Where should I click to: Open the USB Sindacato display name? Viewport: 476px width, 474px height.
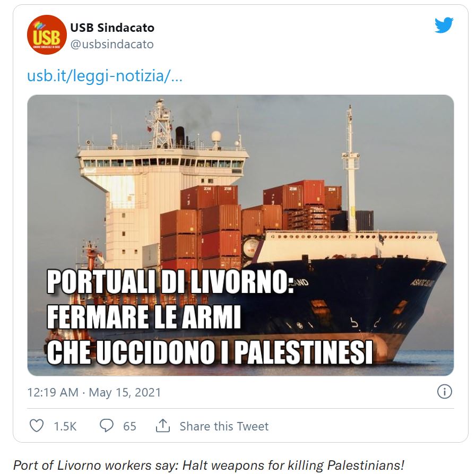point(112,28)
